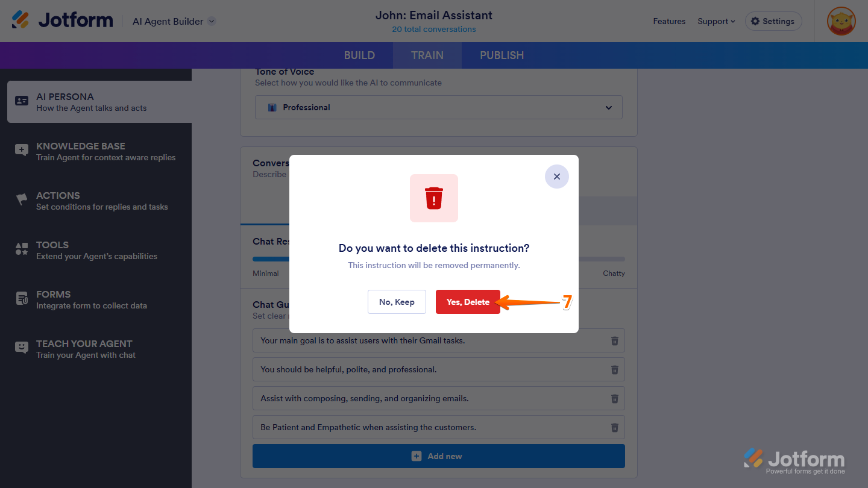This screenshot has width=868, height=488.
Task: Remove the 'Be Patient and Empathetic' guideline via its trash icon
Action: click(615, 428)
